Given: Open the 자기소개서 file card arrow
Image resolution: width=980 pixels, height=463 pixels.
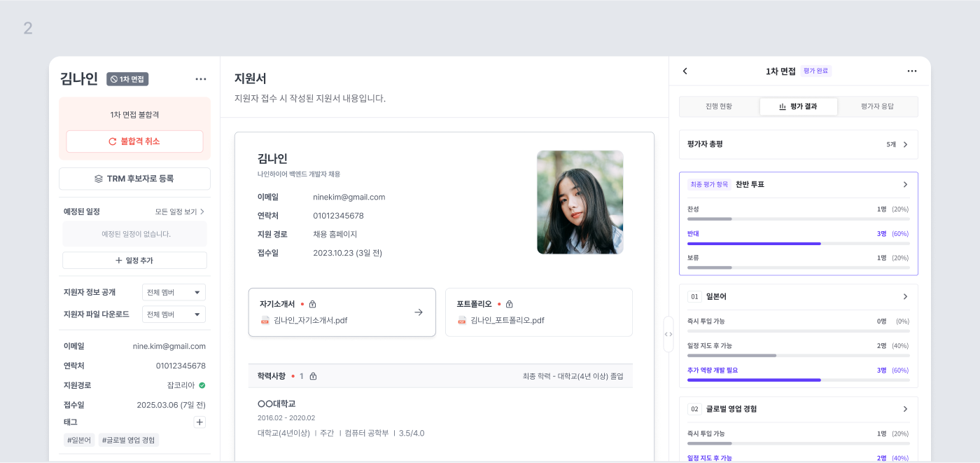Looking at the screenshot, I should [419, 312].
